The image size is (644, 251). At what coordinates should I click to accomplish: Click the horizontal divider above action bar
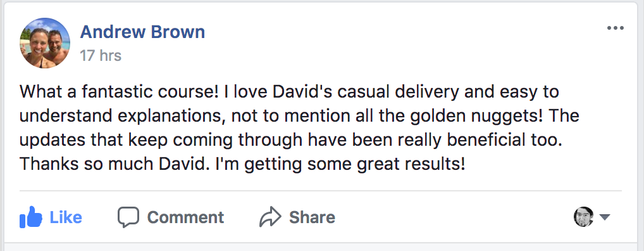pyautogui.click(x=320, y=191)
